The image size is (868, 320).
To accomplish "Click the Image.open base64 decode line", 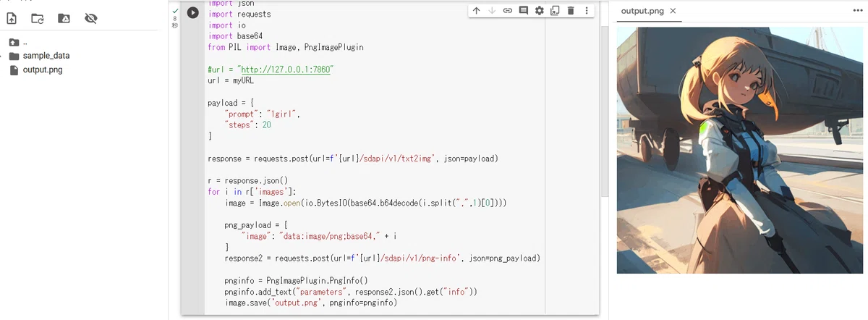I will 365,203.
